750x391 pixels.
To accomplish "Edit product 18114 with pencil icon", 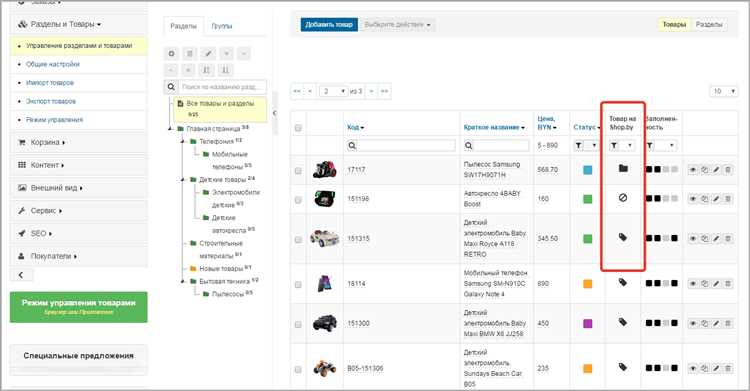I will click(716, 284).
